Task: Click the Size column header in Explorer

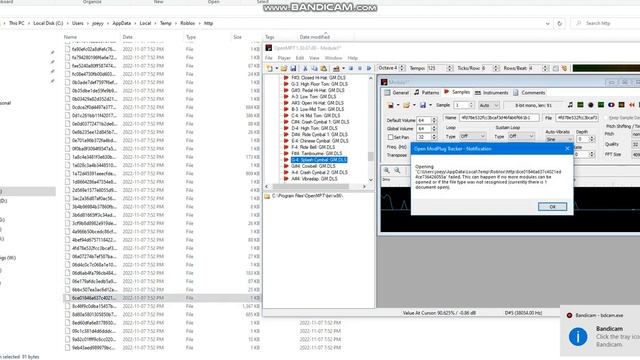Action: [x=238, y=37]
